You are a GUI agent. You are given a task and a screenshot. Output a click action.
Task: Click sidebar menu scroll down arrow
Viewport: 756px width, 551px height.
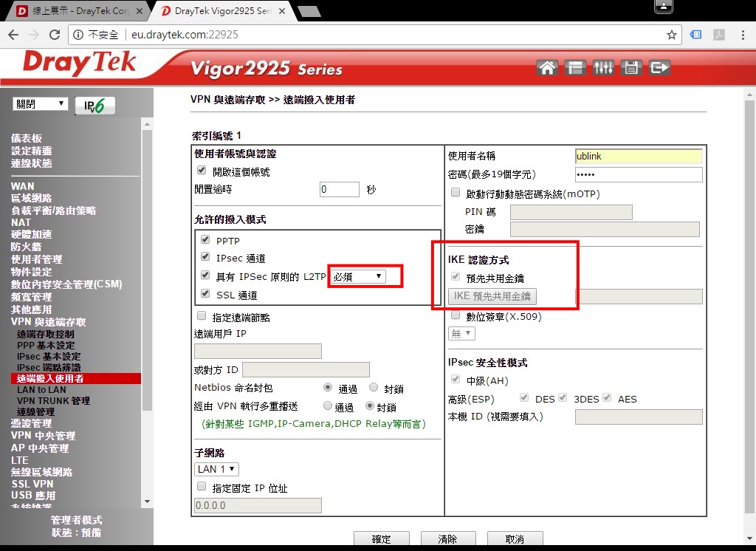pyautogui.click(x=148, y=502)
